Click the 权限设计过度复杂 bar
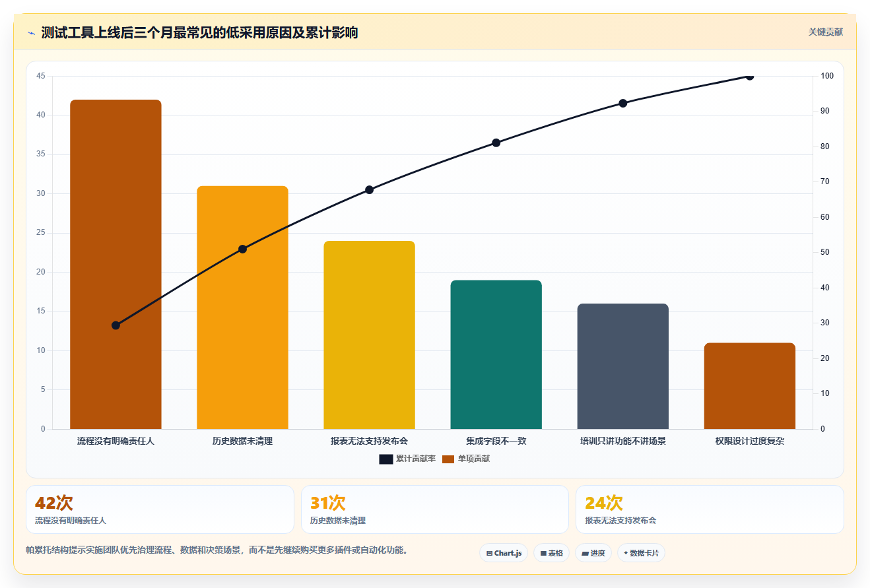This screenshot has height=588, width=870. point(749,386)
